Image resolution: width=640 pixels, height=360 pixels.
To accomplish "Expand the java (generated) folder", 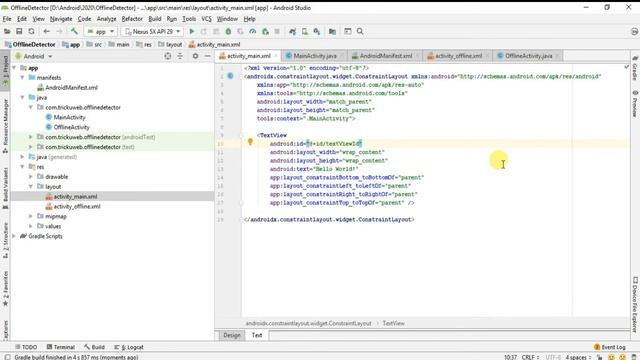I will (22, 157).
